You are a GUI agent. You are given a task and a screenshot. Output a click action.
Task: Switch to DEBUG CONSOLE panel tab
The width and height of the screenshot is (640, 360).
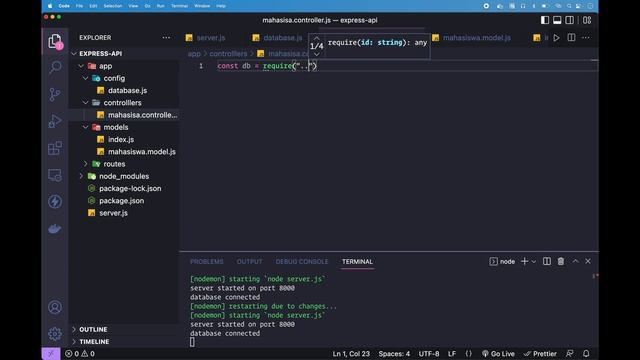pyautogui.click(x=302, y=262)
